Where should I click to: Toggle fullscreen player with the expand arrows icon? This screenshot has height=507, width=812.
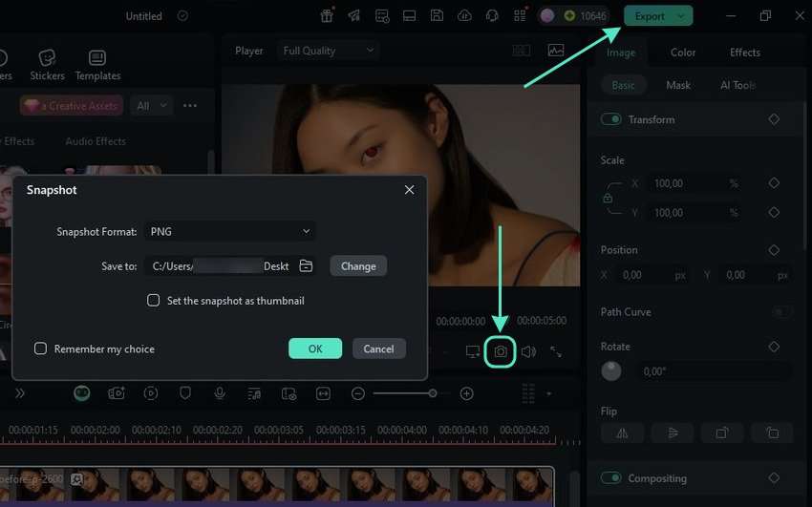coord(556,351)
